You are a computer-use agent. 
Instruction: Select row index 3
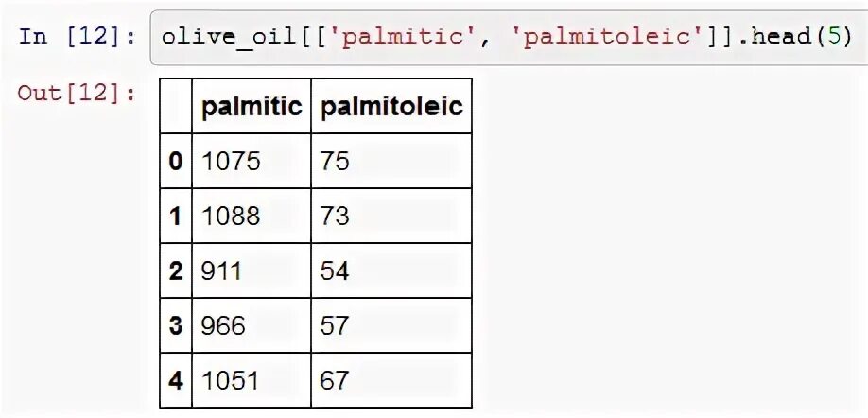(176, 326)
